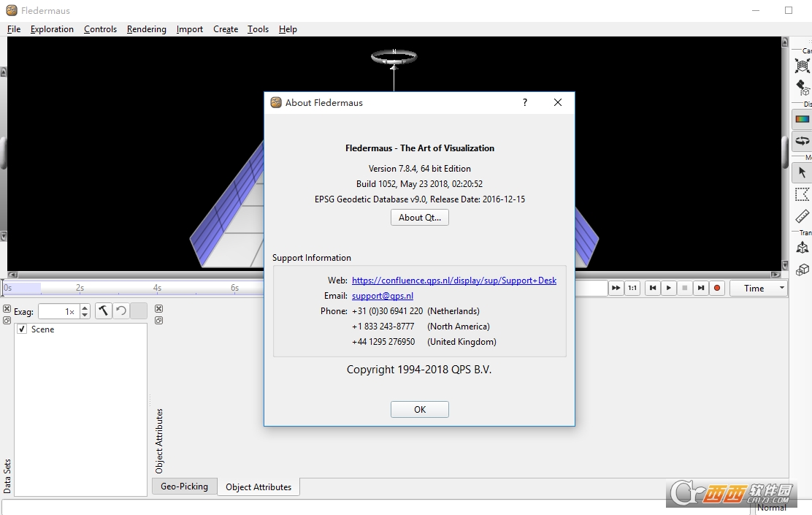
Task: Float the Data Sets panel
Action: coord(7,321)
